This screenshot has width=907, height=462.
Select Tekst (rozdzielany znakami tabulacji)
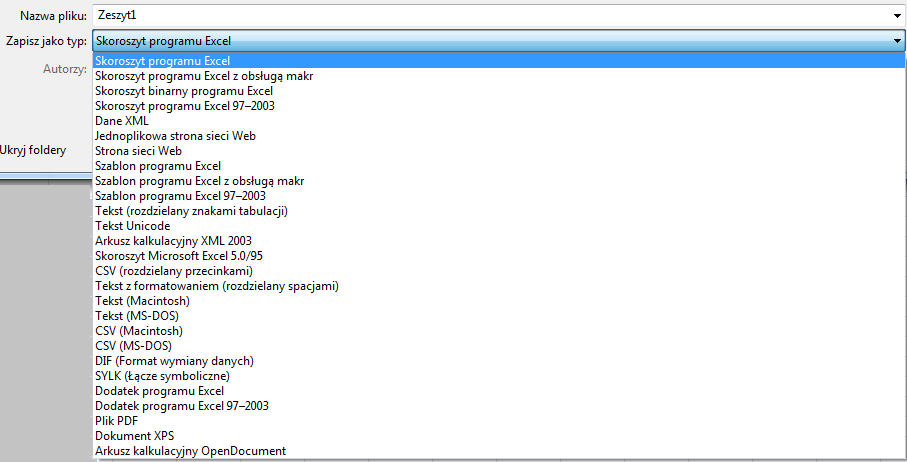point(499,211)
